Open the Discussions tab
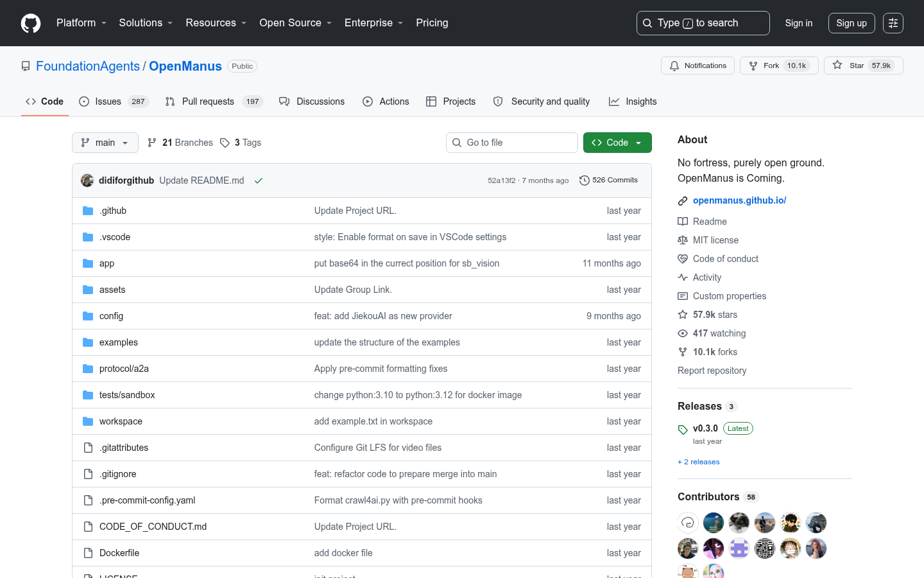The image size is (924, 578). tap(312, 101)
